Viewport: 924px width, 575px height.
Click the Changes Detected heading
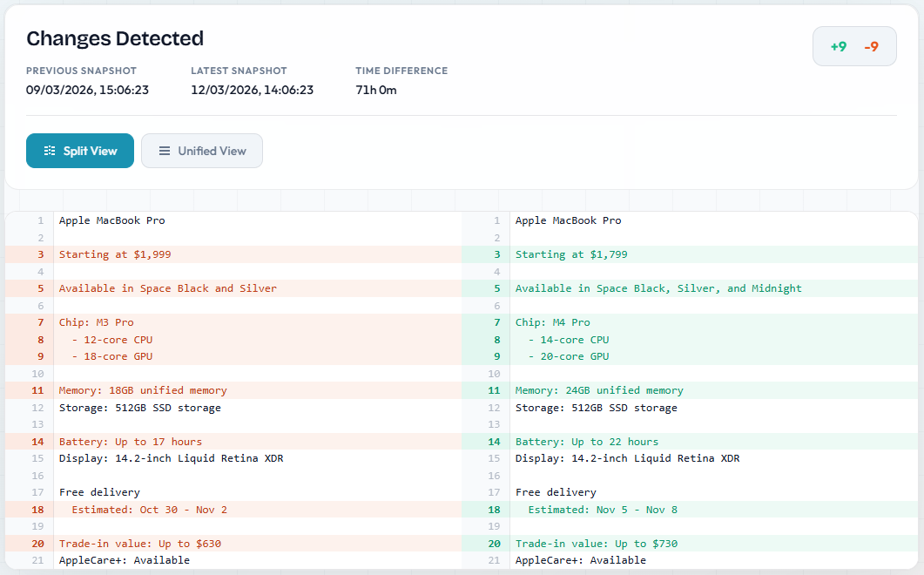coord(115,38)
